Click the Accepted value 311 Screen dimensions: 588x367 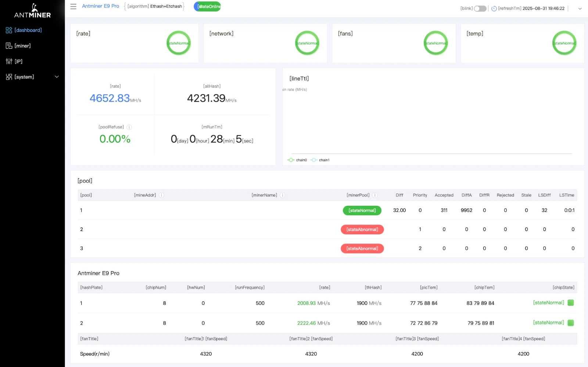click(x=444, y=211)
